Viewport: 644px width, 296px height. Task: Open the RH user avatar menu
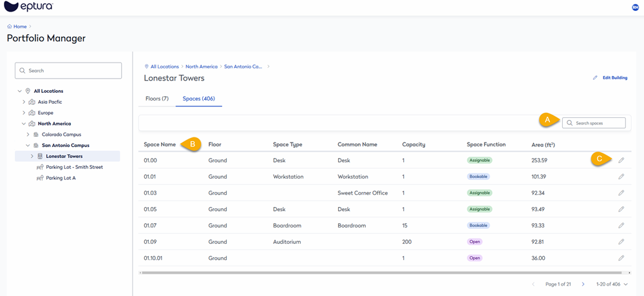click(636, 7)
